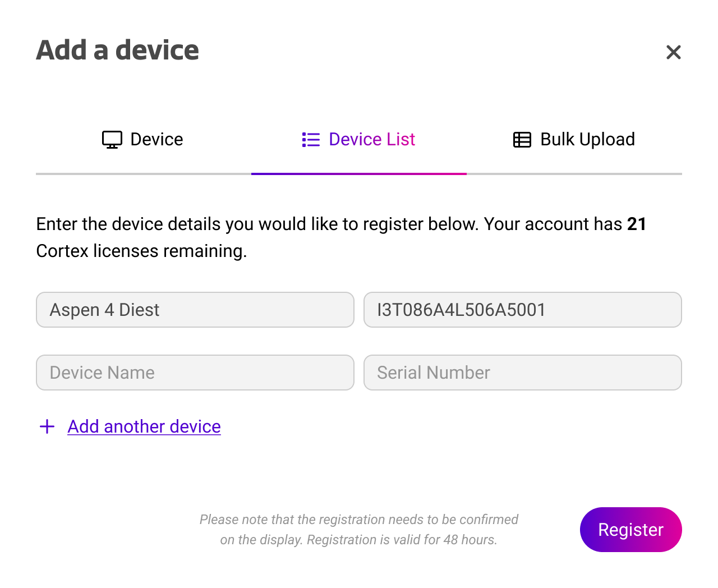Click the italic registration confirmation note
Screen dimensions: 718x588
click(359, 530)
